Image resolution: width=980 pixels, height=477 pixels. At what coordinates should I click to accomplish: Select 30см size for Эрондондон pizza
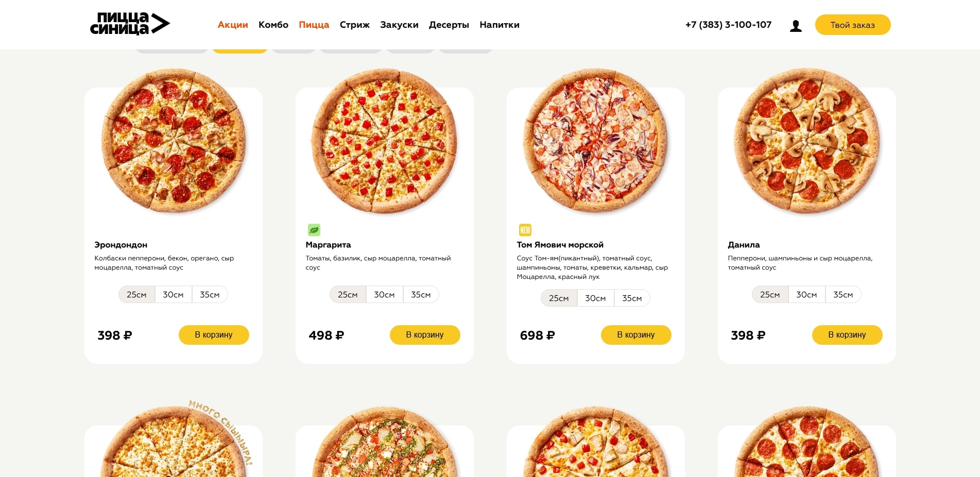[x=173, y=295]
